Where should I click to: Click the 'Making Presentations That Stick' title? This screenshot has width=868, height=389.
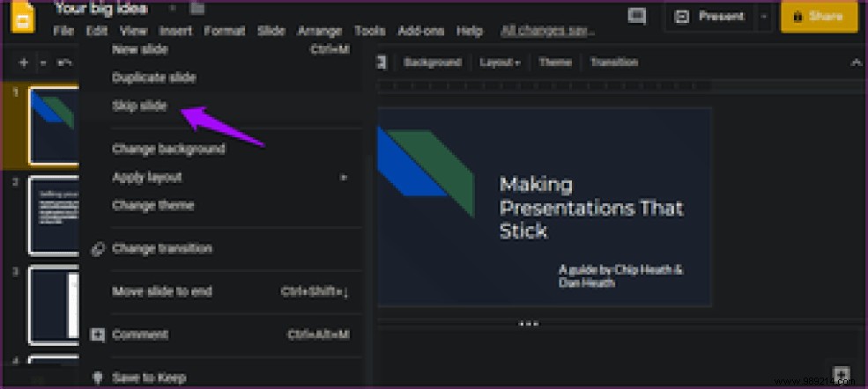(x=590, y=208)
